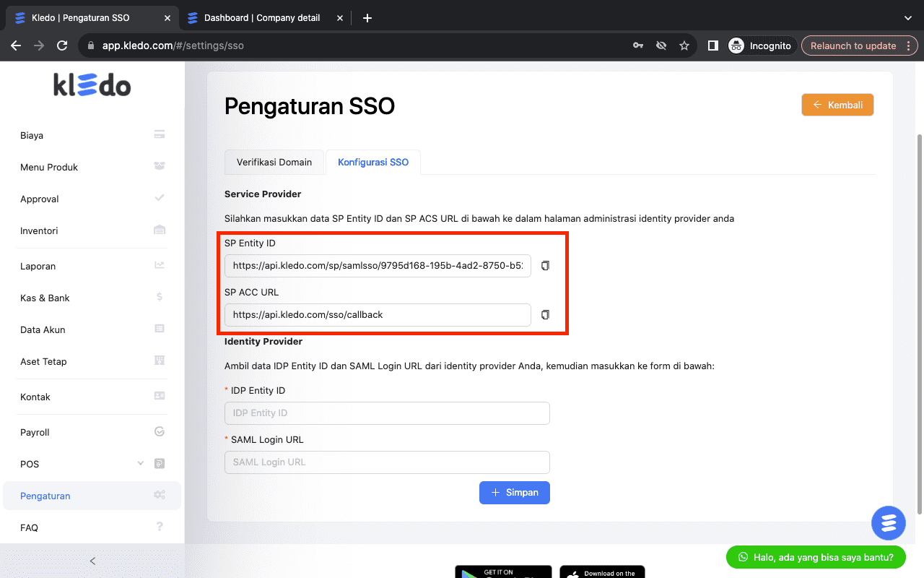Click the Kledo logo
The width and height of the screenshot is (924, 578).
(x=92, y=85)
